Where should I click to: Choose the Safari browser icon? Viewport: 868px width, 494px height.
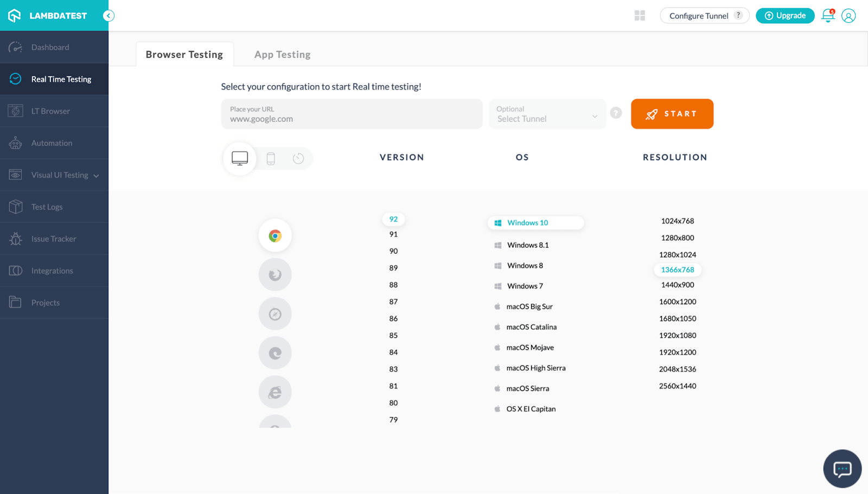[275, 314]
